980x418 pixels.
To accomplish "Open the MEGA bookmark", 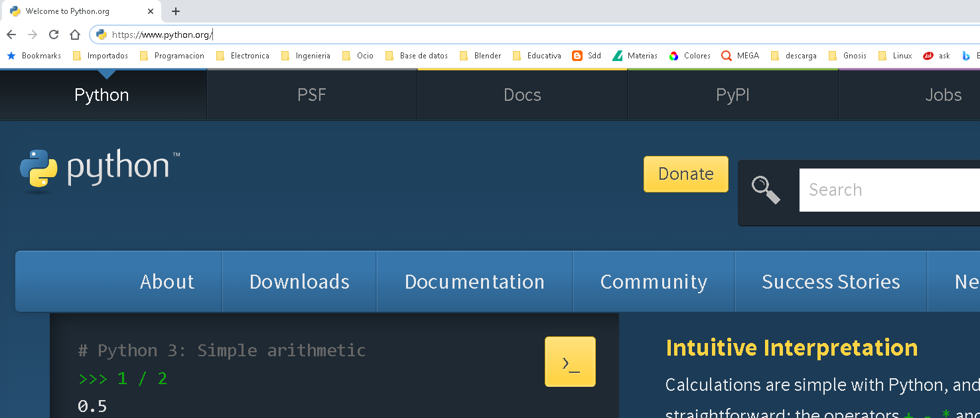I will tap(740, 56).
